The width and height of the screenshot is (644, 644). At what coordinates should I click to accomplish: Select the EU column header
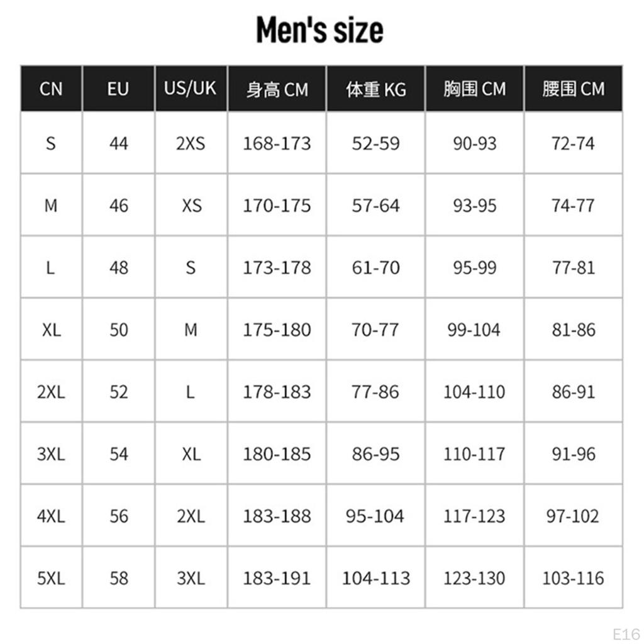(118, 89)
